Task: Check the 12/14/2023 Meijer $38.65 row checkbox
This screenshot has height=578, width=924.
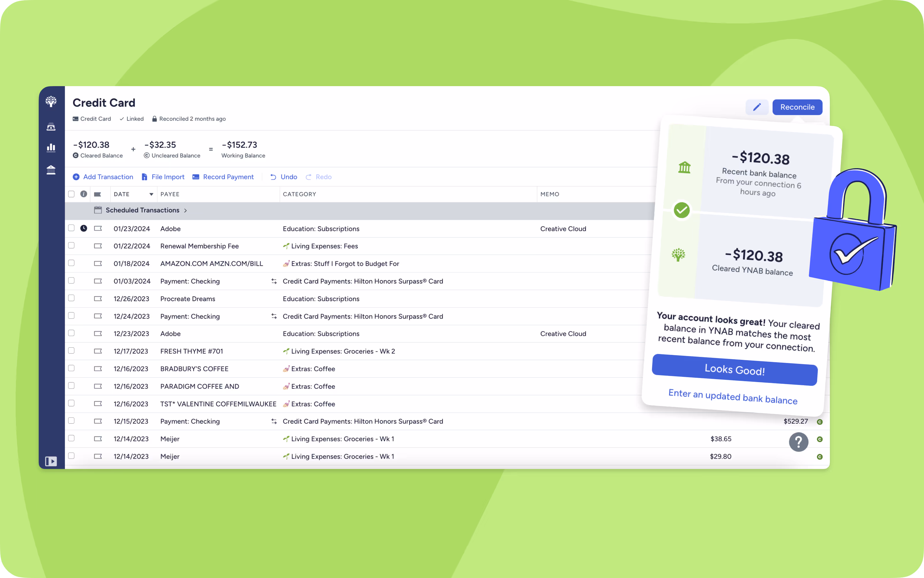Action: point(71,438)
